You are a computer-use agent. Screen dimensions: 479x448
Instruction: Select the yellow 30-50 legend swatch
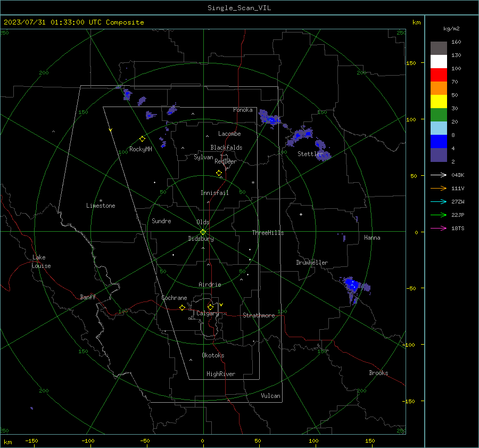click(439, 102)
